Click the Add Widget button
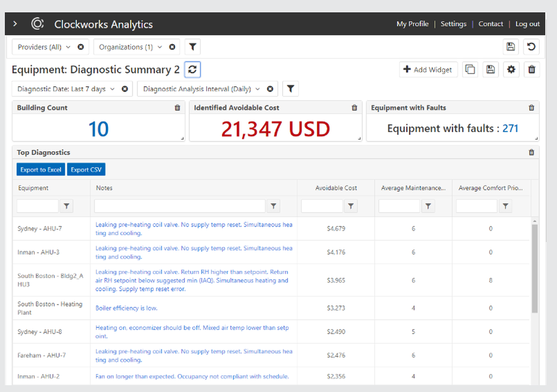The image size is (557, 392). [428, 70]
